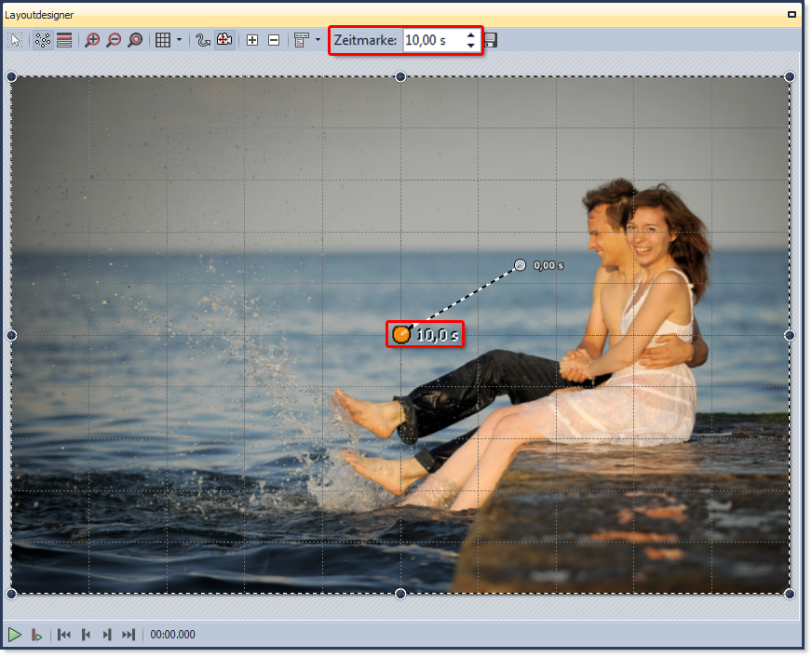812x657 pixels.
Task: Add a motion mark with plus icon
Action: pos(252,41)
